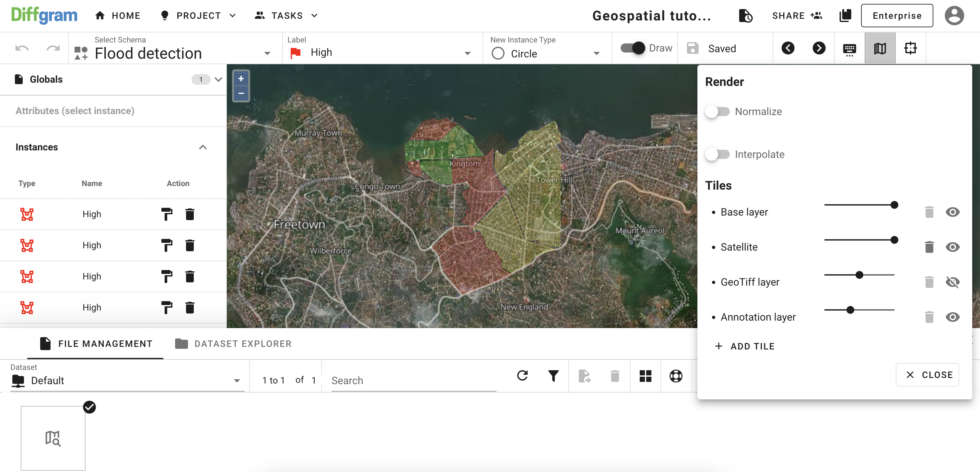Click the map zoom in plus button

point(241,79)
